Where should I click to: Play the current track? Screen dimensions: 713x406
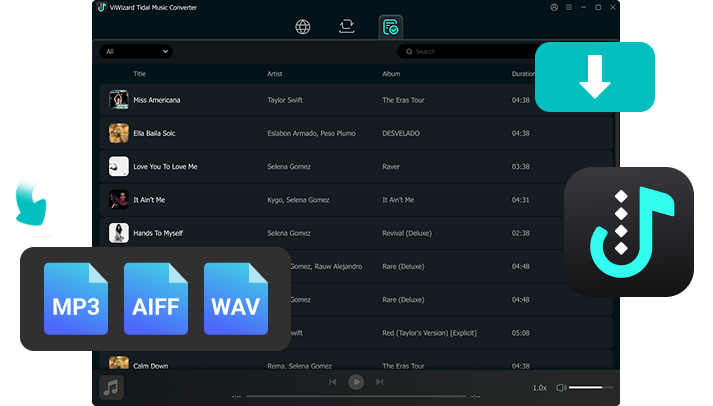coord(356,382)
